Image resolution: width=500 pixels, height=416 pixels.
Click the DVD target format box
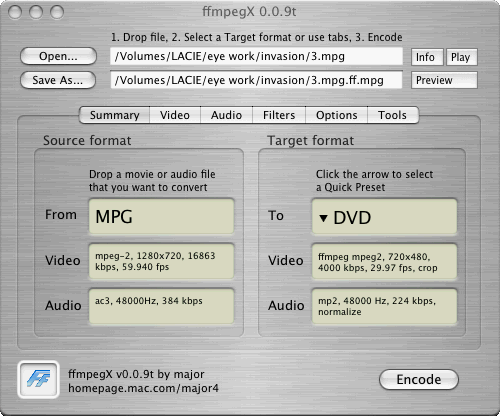pyautogui.click(x=384, y=216)
